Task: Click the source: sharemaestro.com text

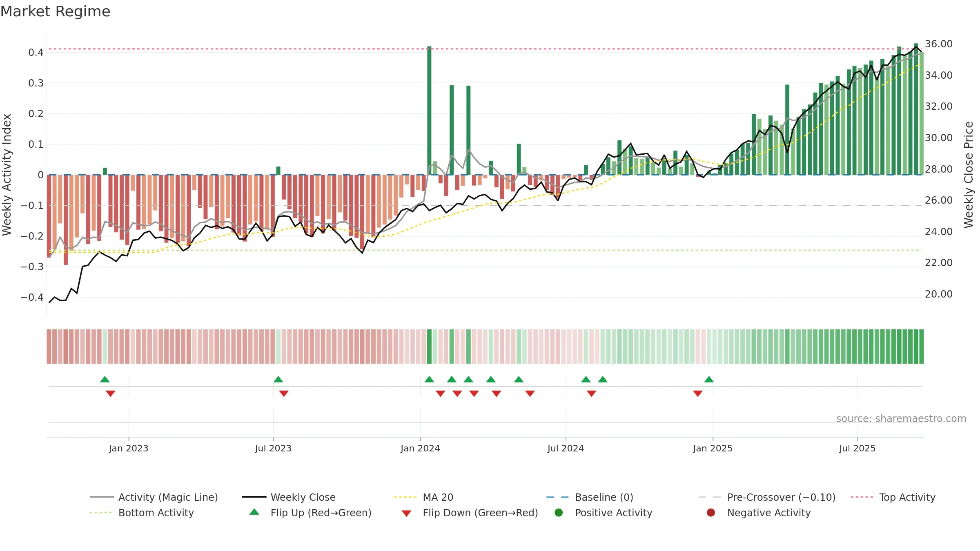Action: (901, 419)
